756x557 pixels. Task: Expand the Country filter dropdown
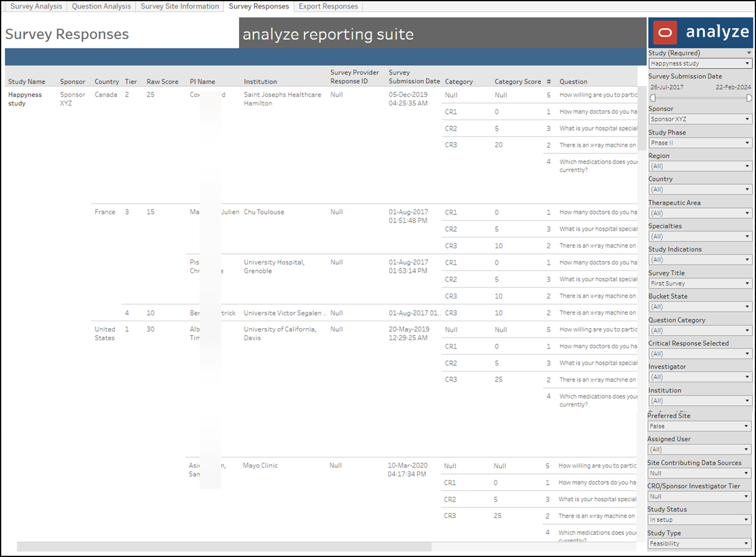pos(700,189)
